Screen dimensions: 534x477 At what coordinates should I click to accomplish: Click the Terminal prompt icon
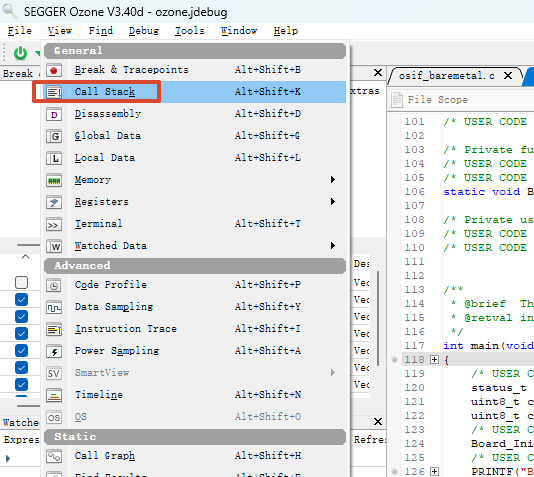point(54,224)
